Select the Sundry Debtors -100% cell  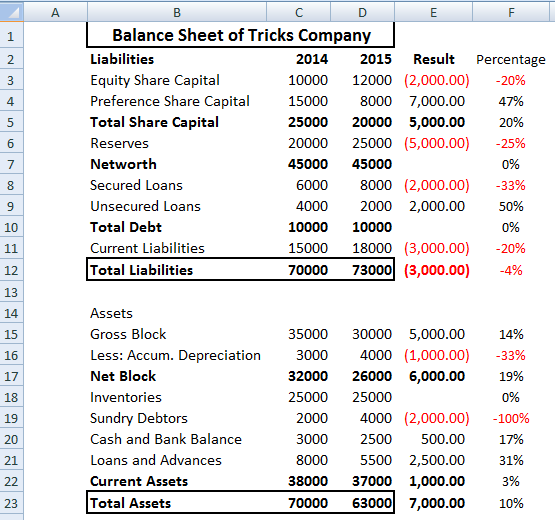point(511,418)
